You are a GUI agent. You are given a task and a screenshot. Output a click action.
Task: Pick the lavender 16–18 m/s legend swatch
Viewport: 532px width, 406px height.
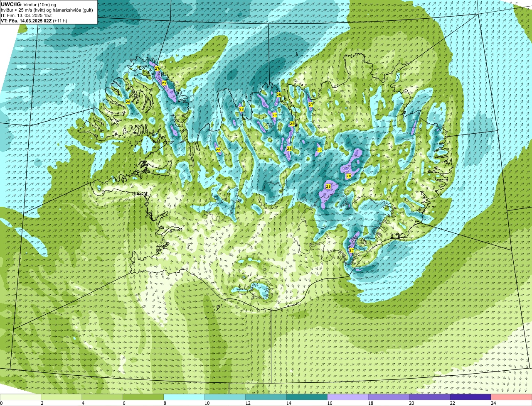click(348, 397)
